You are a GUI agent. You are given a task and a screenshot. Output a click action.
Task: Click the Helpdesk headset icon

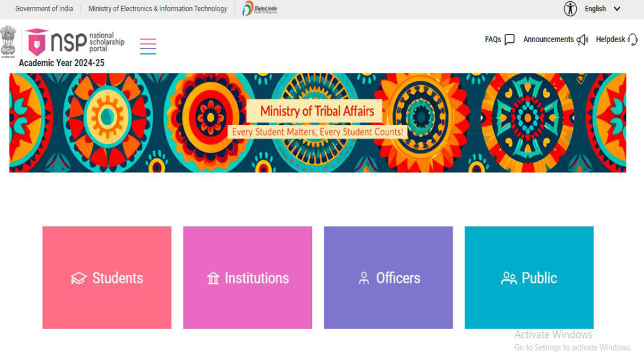633,40
